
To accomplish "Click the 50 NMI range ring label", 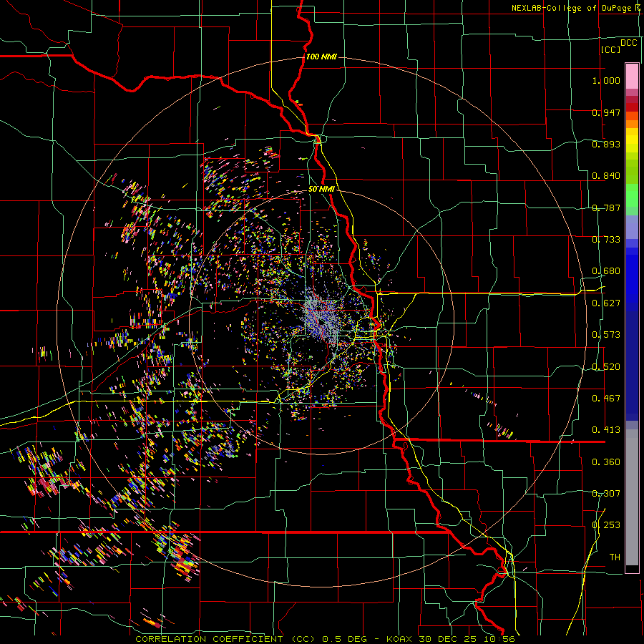I will (321, 189).
